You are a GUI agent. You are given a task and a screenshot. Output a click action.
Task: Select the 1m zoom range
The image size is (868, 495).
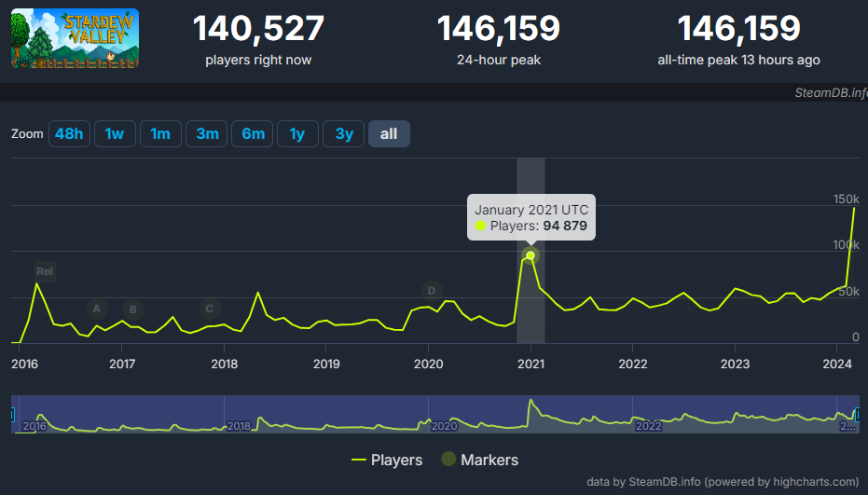pos(160,134)
